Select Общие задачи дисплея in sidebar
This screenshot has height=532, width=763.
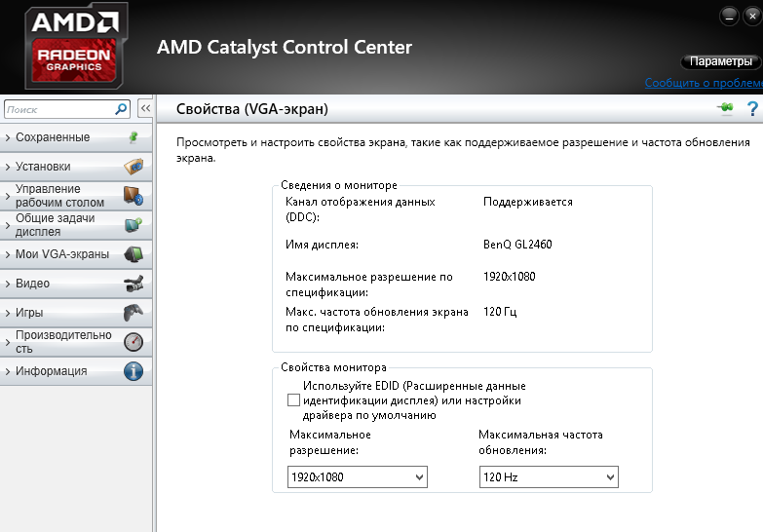tap(76, 225)
